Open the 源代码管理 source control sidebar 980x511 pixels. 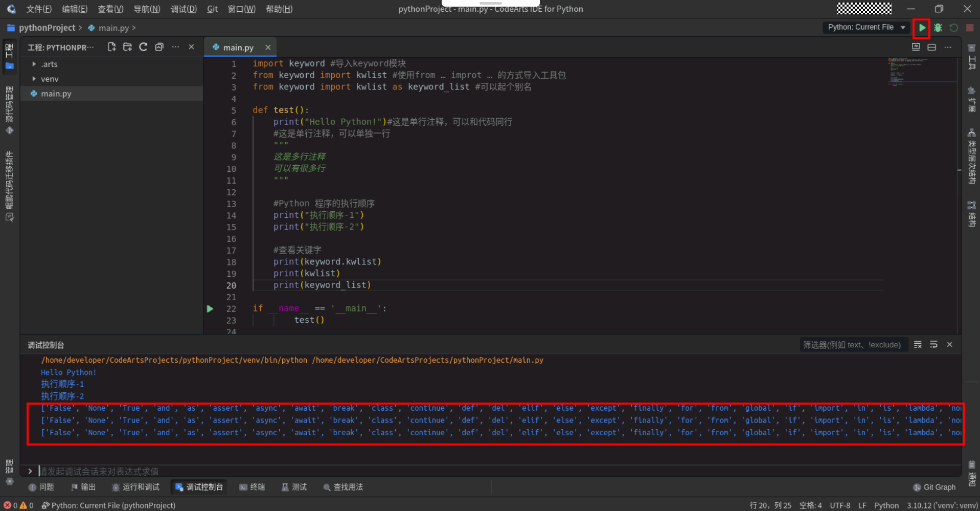[9, 110]
